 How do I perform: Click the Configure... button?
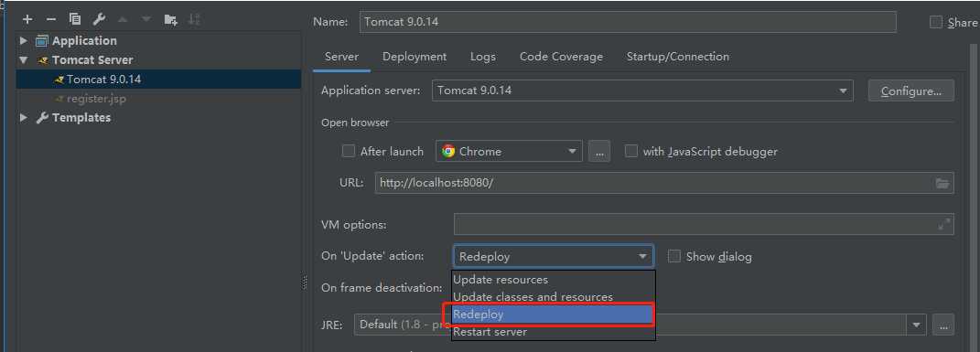tap(910, 91)
